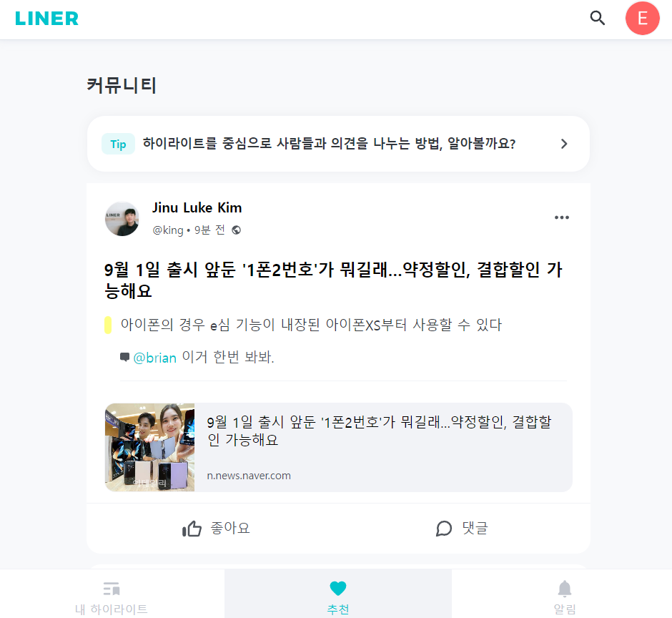Open search with the magnifier icon
Screen dimensions: 672x618
coord(598,18)
